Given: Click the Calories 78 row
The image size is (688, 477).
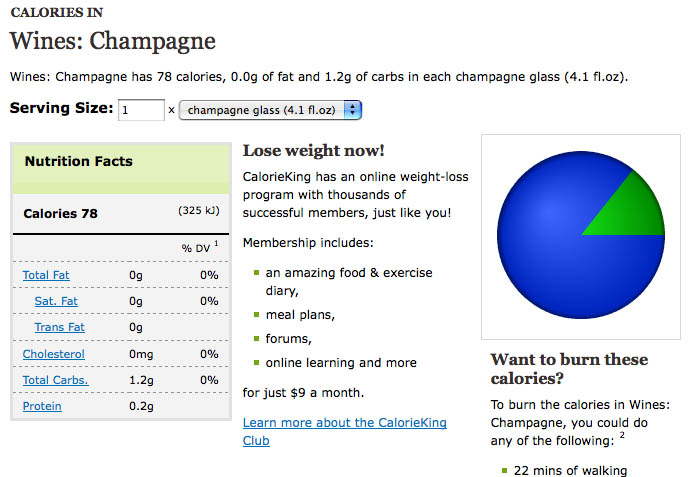Looking at the screenshot, I should coord(121,214).
